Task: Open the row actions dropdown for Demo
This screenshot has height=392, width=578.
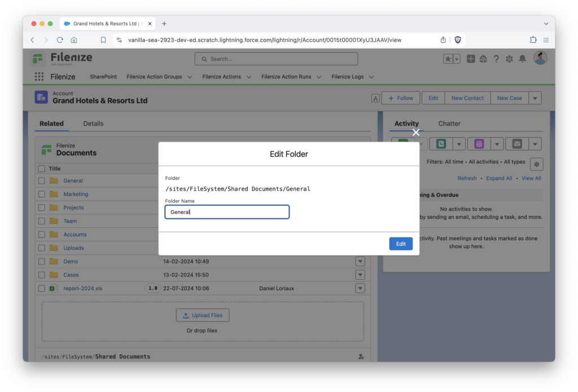Action: tap(360, 261)
